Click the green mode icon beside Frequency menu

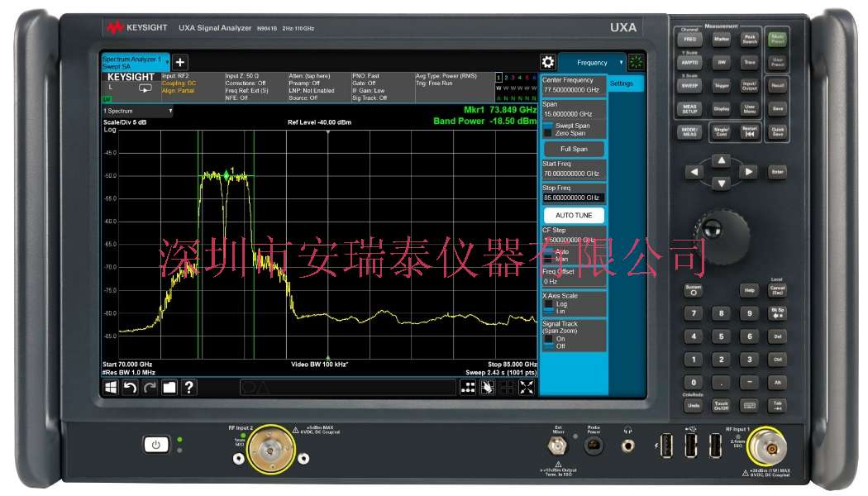(x=636, y=62)
